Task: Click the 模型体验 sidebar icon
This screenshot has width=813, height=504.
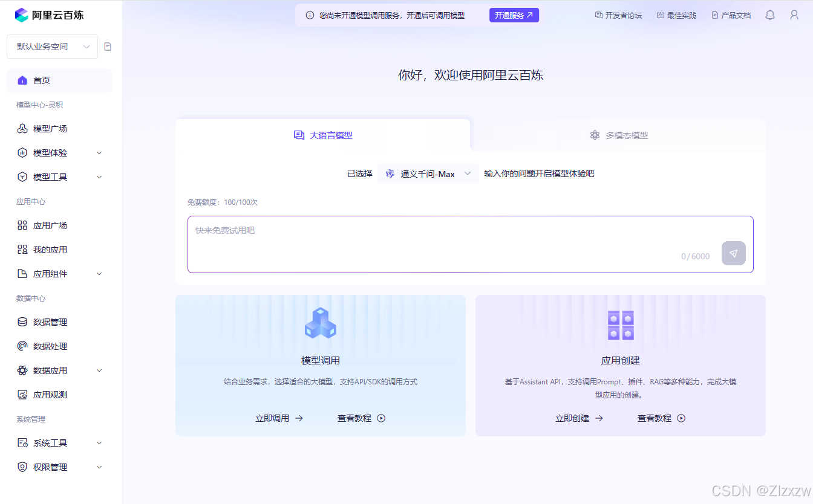Action: point(22,153)
